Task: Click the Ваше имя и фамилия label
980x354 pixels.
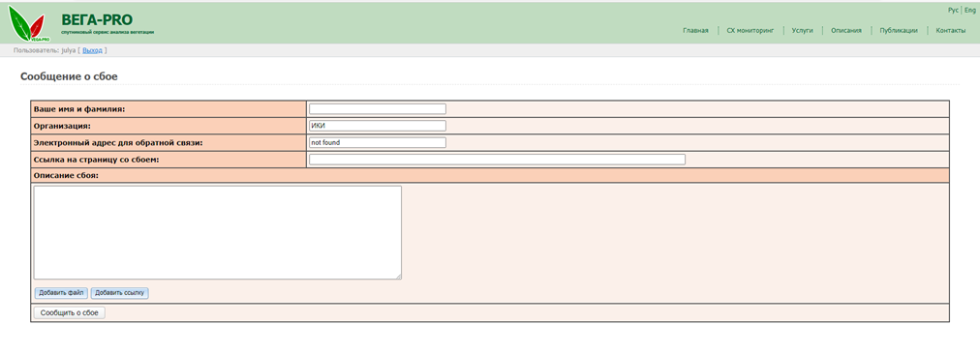Action: (x=79, y=108)
